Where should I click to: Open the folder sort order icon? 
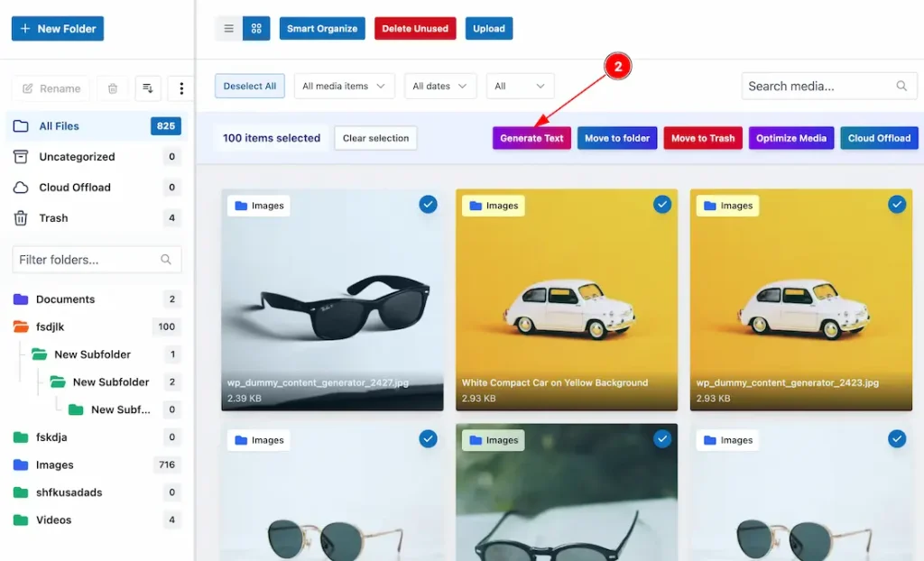point(148,88)
